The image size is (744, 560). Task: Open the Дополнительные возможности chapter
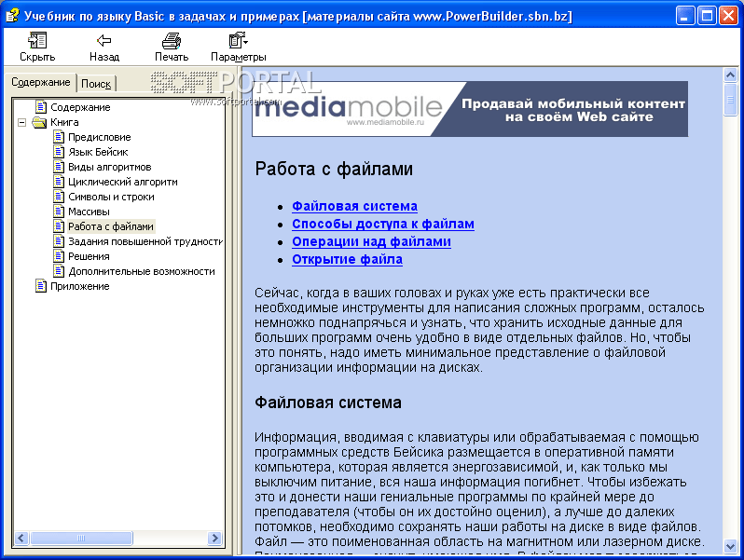click(142, 271)
